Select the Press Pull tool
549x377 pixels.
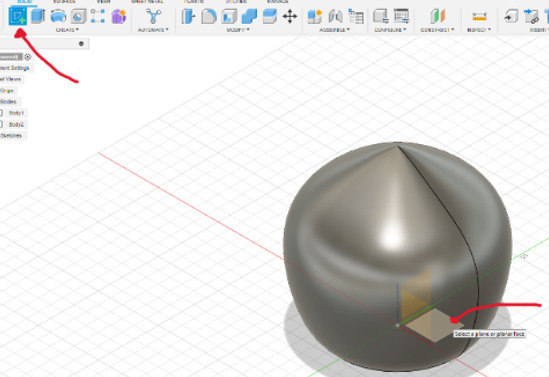click(x=188, y=16)
